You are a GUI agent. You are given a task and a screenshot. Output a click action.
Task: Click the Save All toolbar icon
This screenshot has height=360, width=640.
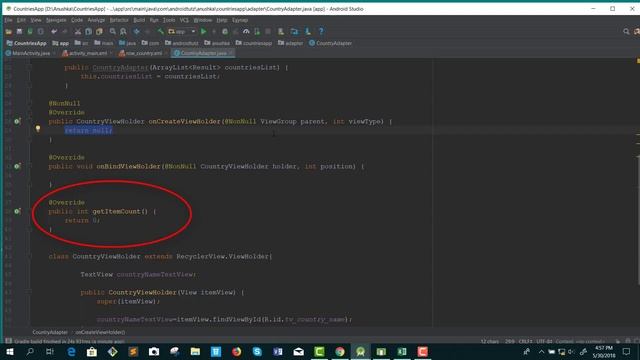pyautogui.click(x=19, y=31)
